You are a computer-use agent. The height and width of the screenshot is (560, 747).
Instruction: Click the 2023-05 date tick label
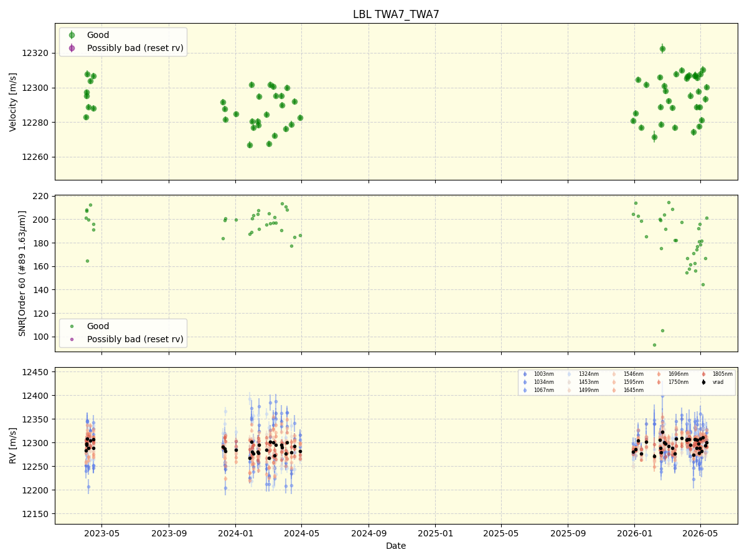(102, 533)
